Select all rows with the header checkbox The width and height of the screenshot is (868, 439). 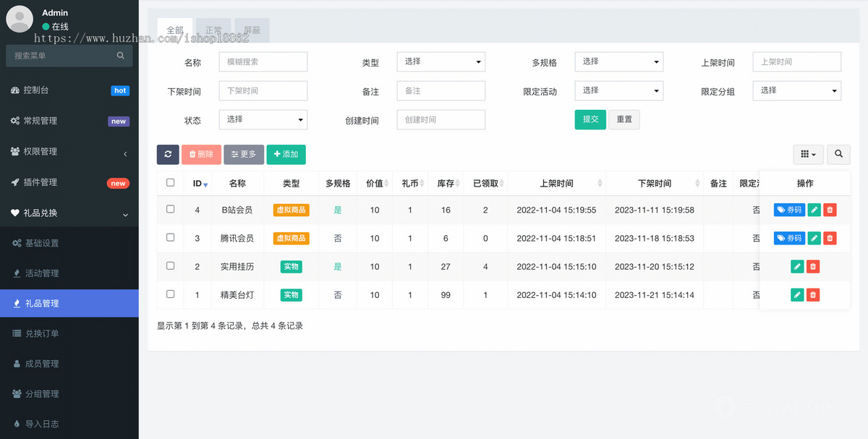pos(171,183)
